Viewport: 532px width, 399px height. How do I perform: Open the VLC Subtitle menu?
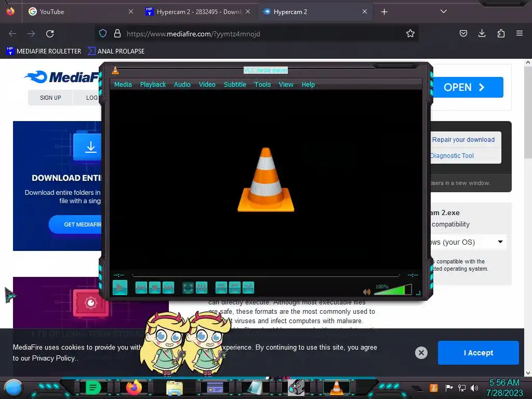pyautogui.click(x=235, y=85)
